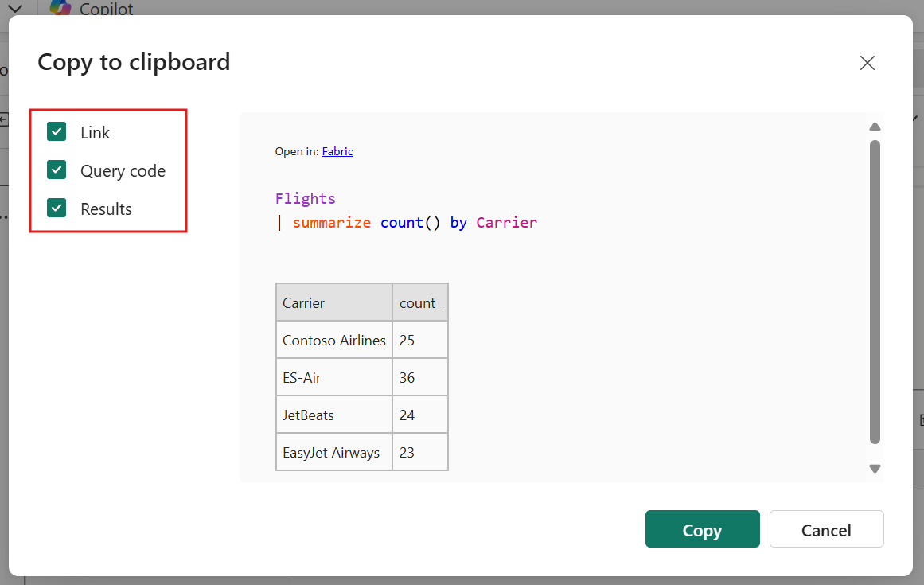Uncheck the Results checkbox
This screenshot has width=924, height=585.
tap(57, 209)
